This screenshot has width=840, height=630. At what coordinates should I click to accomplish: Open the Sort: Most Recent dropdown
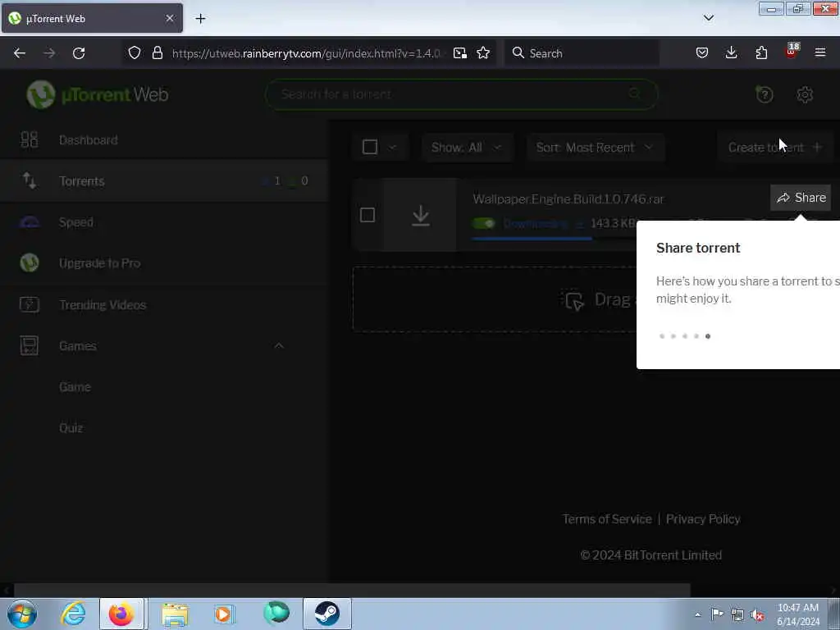point(596,148)
